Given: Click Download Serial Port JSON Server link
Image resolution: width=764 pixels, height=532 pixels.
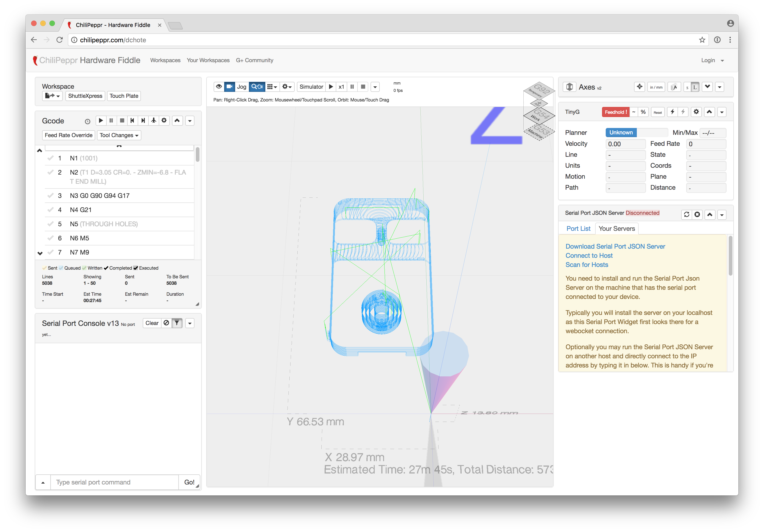Looking at the screenshot, I should [x=615, y=246].
